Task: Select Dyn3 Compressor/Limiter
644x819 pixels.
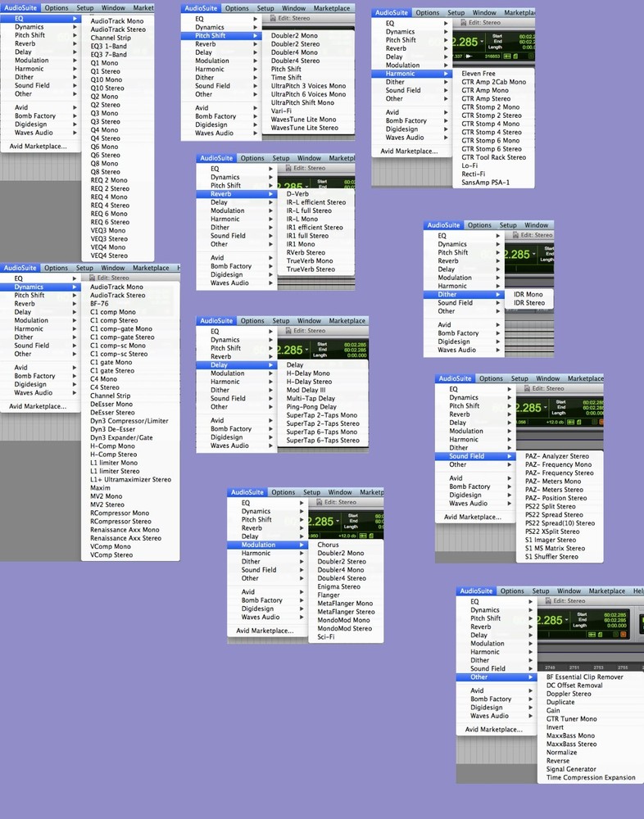Action: pos(129,420)
